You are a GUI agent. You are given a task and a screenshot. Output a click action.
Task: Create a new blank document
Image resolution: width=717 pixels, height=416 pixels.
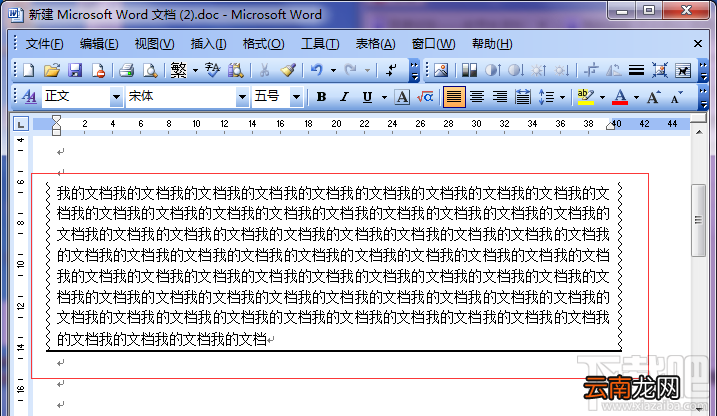[x=29, y=70]
